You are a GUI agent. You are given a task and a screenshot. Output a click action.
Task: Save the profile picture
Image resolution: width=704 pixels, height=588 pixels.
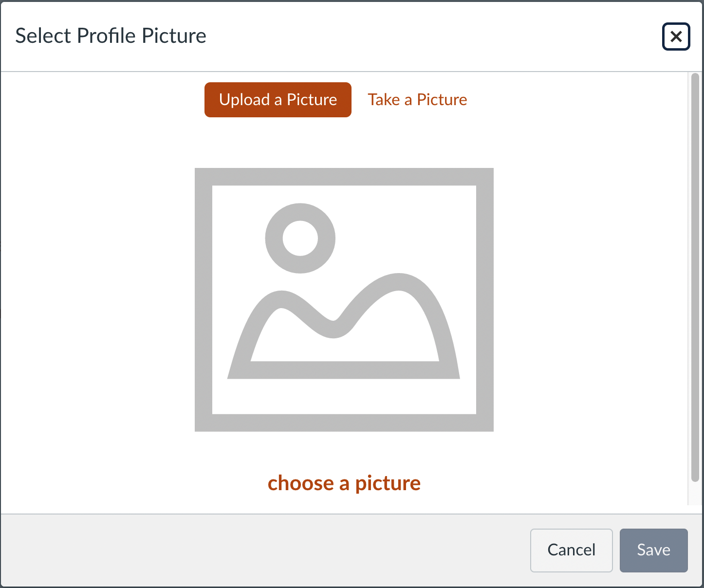653,550
